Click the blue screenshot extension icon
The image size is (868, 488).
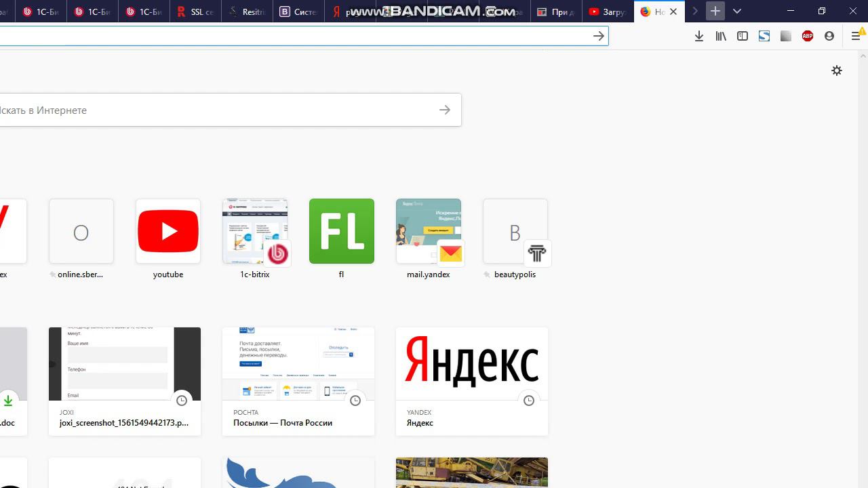[x=764, y=36]
